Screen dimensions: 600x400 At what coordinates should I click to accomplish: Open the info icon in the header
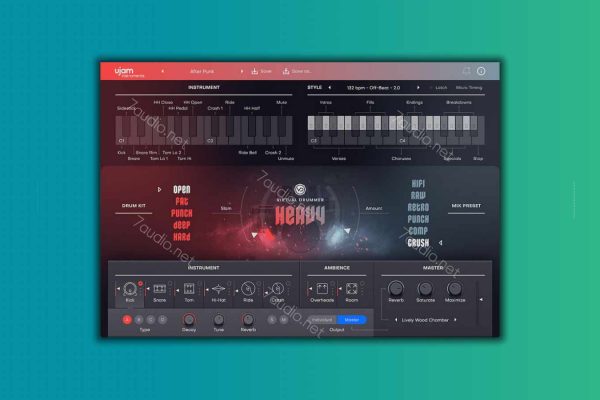(481, 71)
